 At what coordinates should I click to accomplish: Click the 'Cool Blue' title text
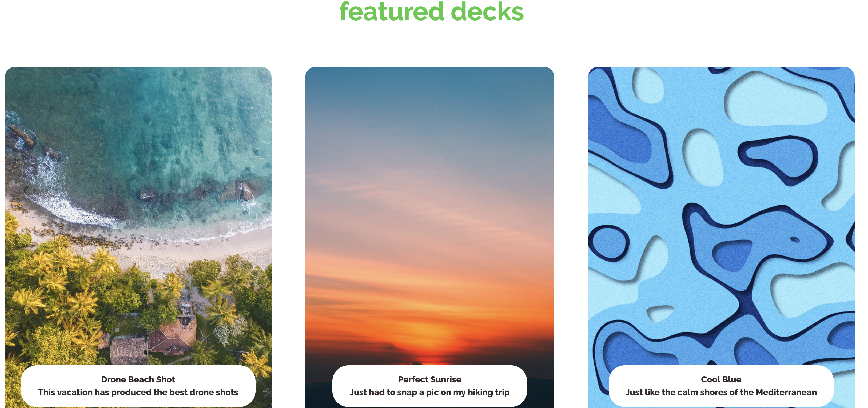tap(721, 379)
